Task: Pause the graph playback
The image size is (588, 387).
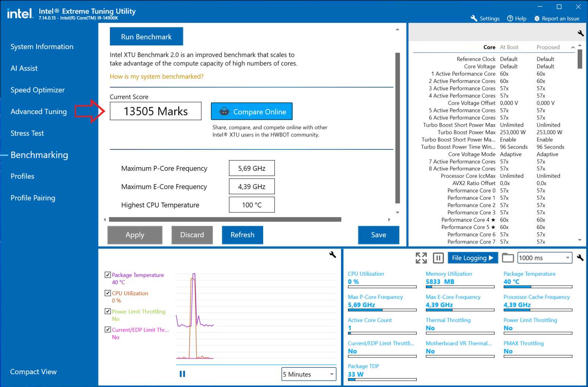Action: point(182,374)
